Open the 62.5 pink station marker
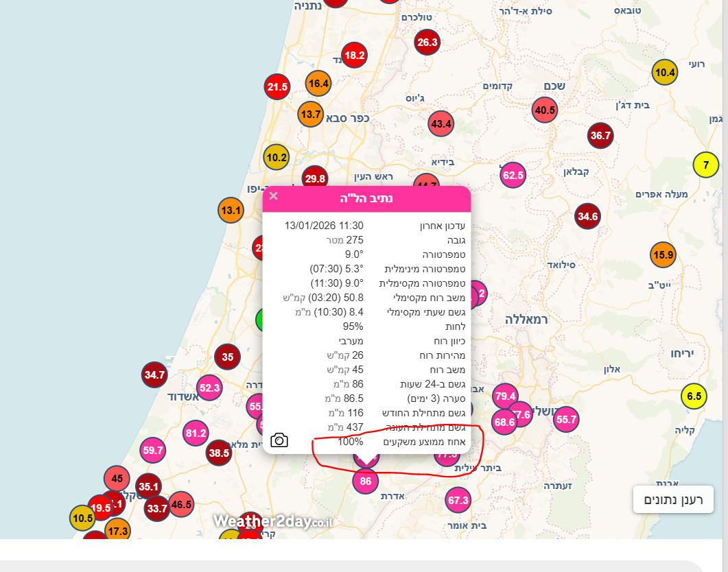 coord(513,176)
